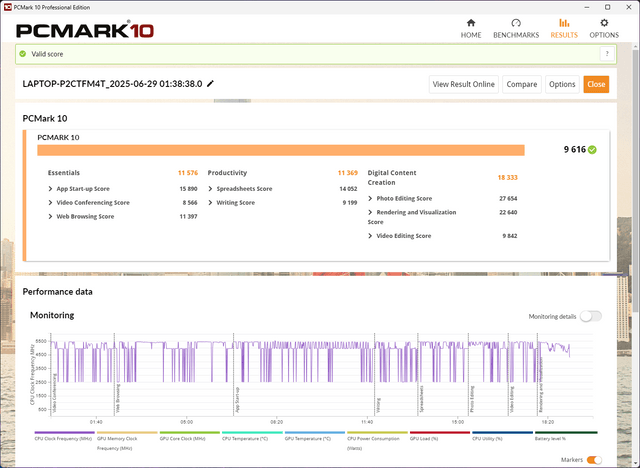640x468 pixels.
Task: Enable the Monitoring details toggle
Action: tap(591, 316)
